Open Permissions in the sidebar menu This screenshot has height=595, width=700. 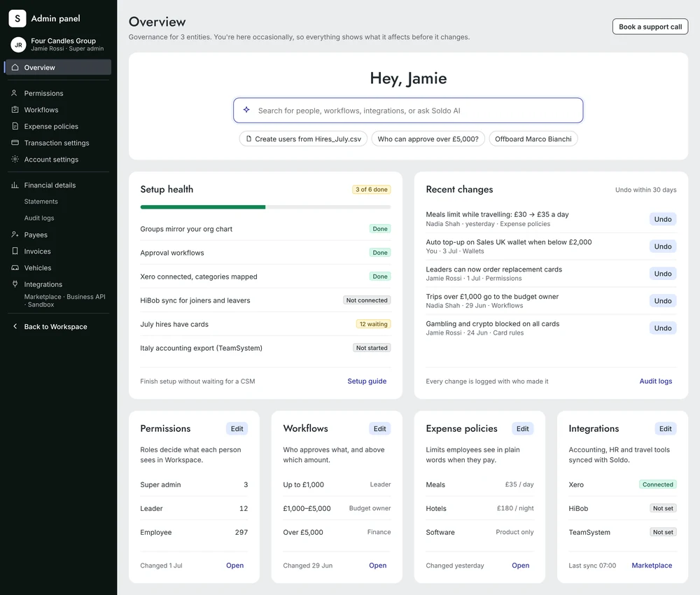[59, 93]
